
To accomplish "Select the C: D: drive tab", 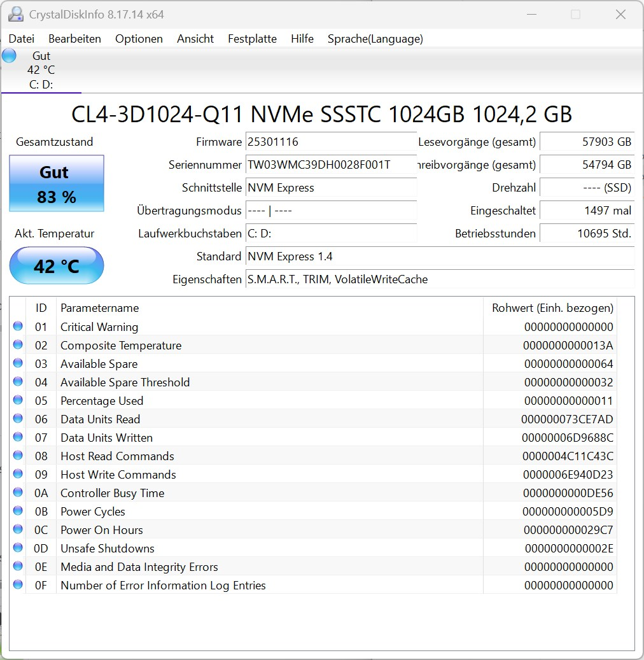I will tap(41, 70).
